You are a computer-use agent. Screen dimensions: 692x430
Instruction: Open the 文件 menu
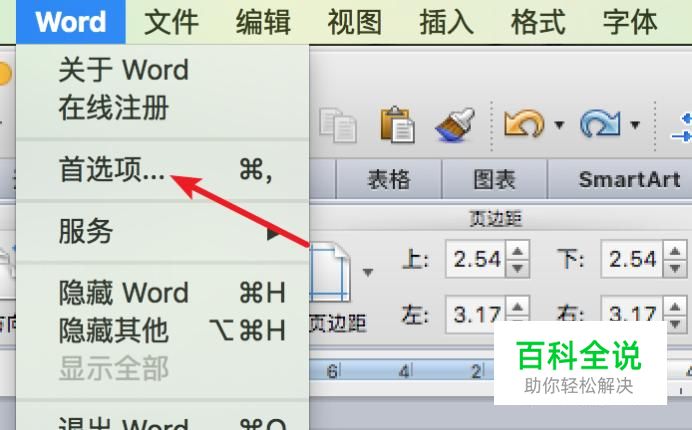171,22
